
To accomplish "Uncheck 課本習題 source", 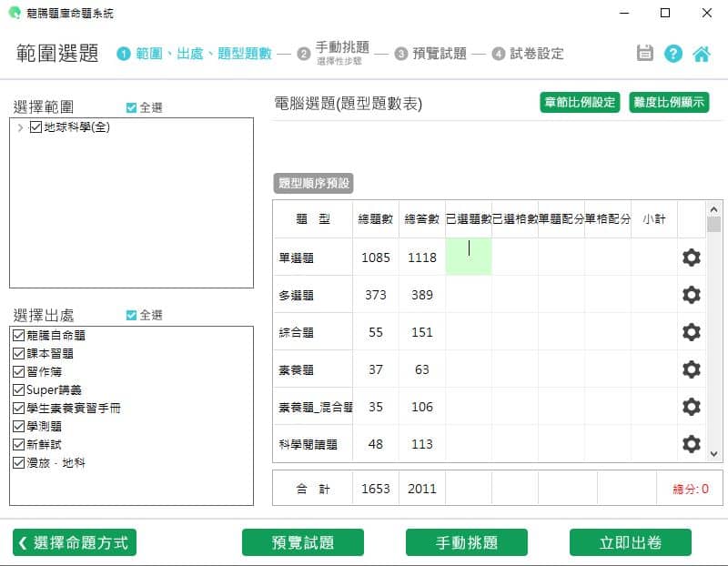I will pyautogui.click(x=18, y=353).
